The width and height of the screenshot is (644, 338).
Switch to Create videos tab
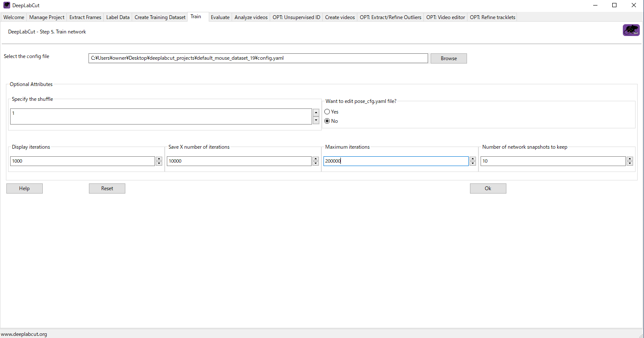(x=340, y=17)
